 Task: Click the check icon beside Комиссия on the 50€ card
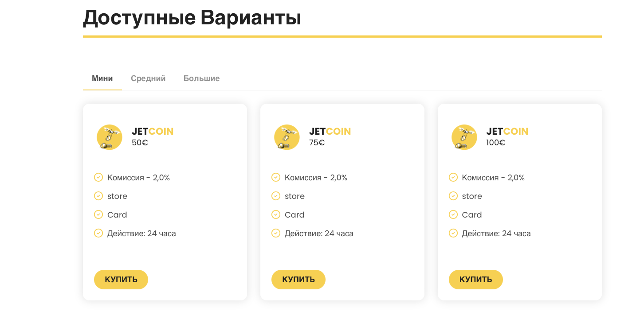(x=98, y=177)
